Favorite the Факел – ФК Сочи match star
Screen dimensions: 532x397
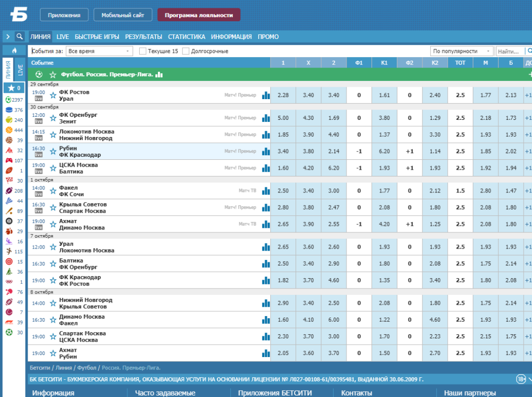tap(53, 191)
